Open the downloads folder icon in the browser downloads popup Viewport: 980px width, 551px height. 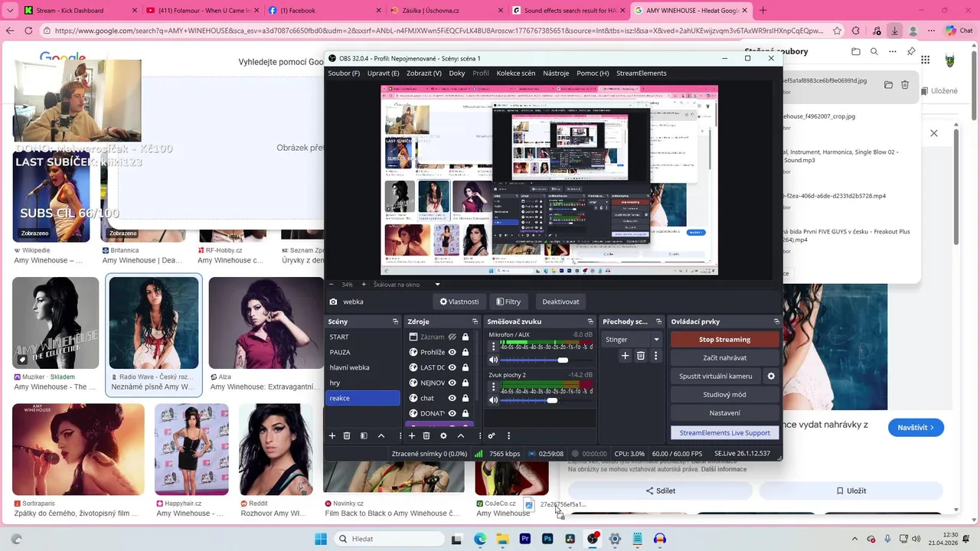point(856,52)
